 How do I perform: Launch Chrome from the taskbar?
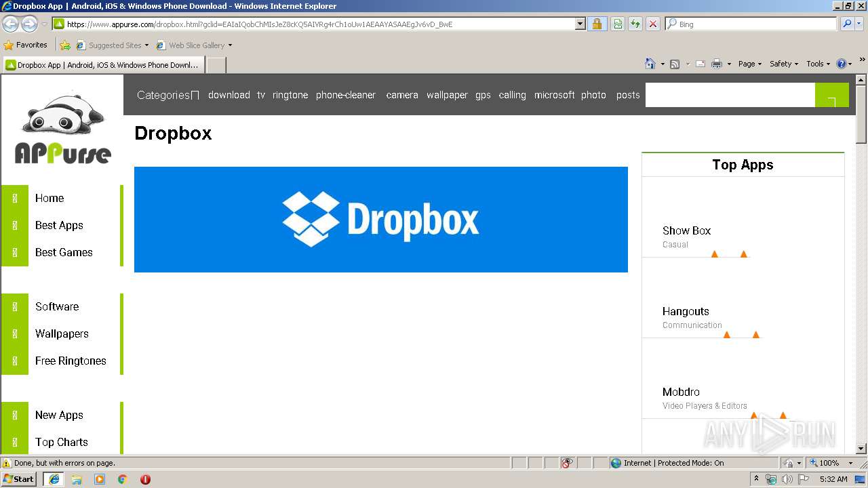point(122,479)
